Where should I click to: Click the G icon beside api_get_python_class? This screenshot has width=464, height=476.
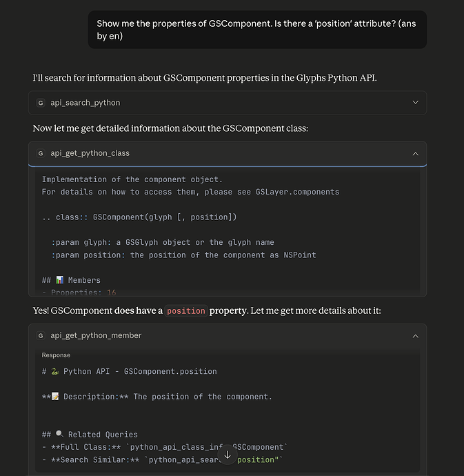click(41, 153)
